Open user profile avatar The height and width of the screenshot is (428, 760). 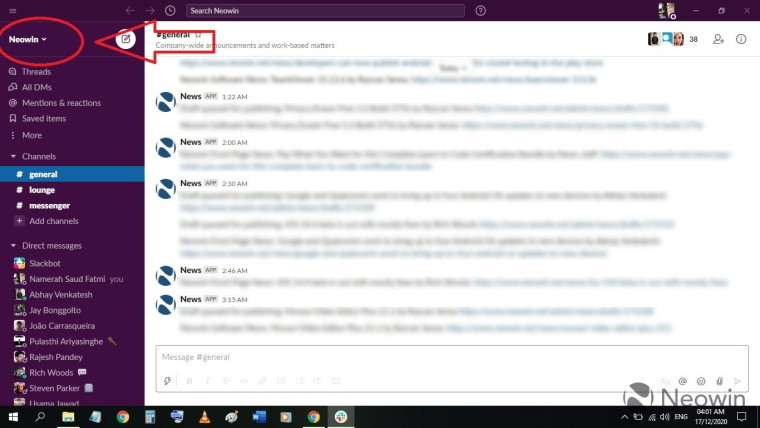click(666, 11)
